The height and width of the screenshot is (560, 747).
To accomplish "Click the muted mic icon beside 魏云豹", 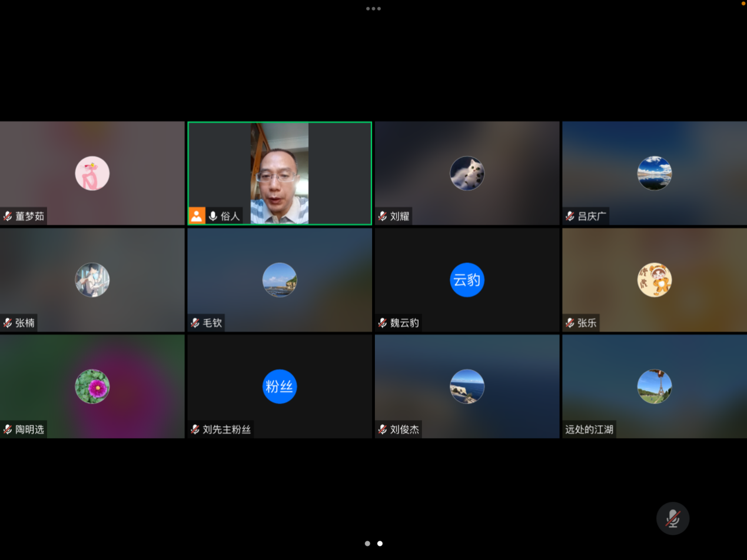I will (x=383, y=322).
